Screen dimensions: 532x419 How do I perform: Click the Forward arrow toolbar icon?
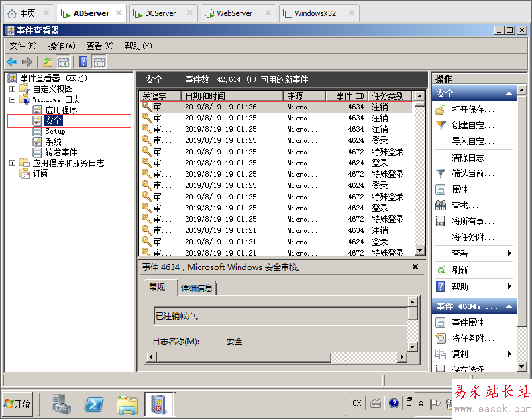point(27,62)
